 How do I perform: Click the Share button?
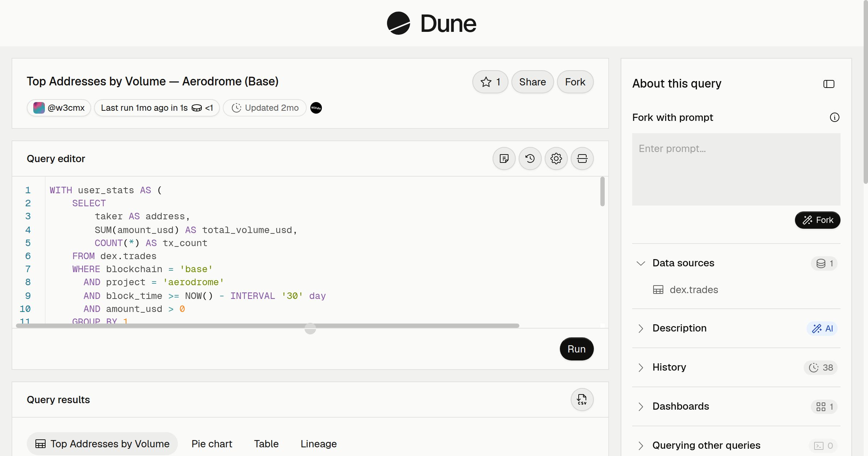(x=532, y=82)
